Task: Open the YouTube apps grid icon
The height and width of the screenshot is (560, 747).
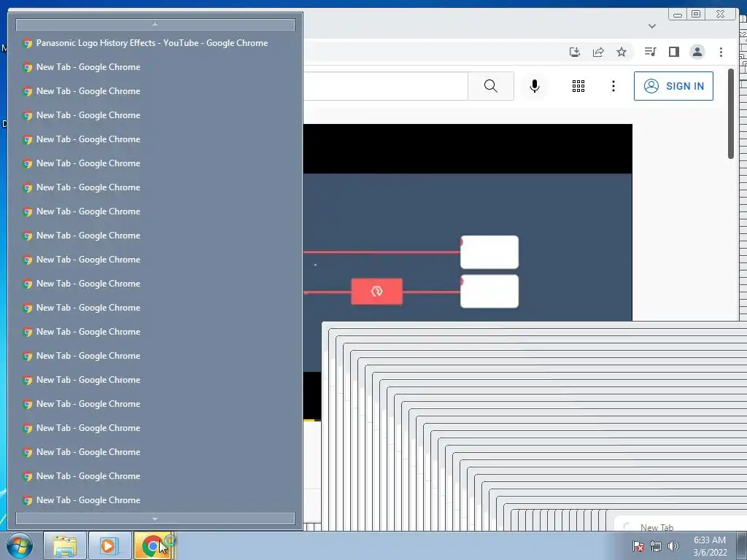Action: point(578,86)
